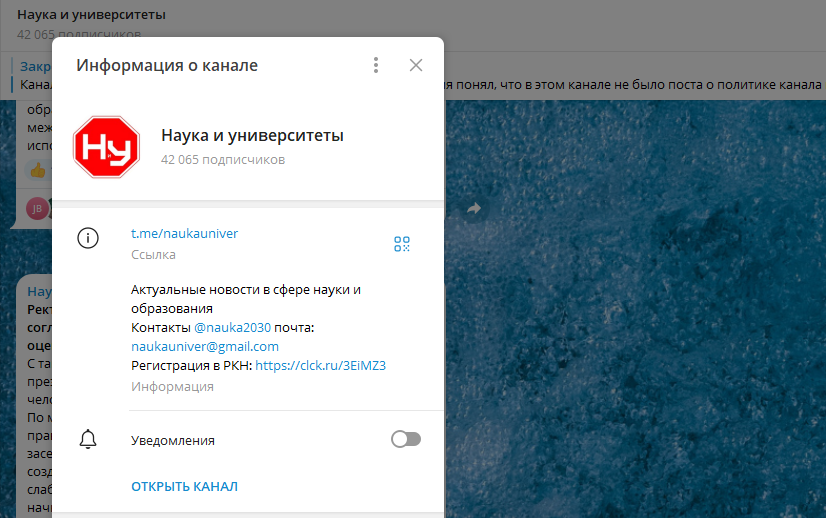Close the channel information dialog
The image size is (826, 518).
tap(416, 66)
